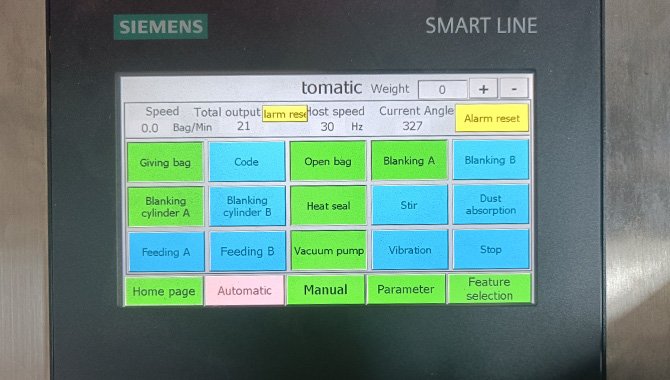670x380 pixels.
Task: Toggle the Vibration function
Action: click(x=410, y=250)
